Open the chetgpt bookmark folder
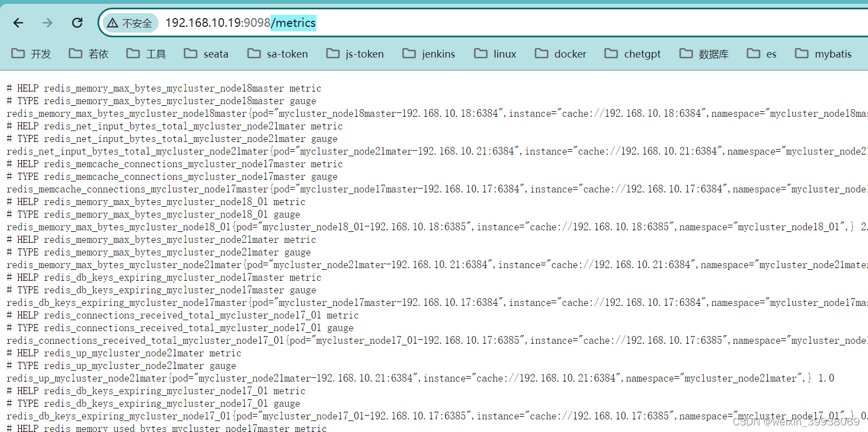Image resolution: width=868 pixels, height=432 pixels. pos(633,54)
